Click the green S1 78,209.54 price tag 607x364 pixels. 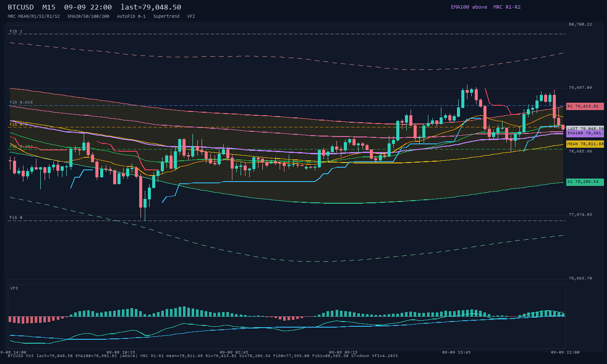pos(585,182)
